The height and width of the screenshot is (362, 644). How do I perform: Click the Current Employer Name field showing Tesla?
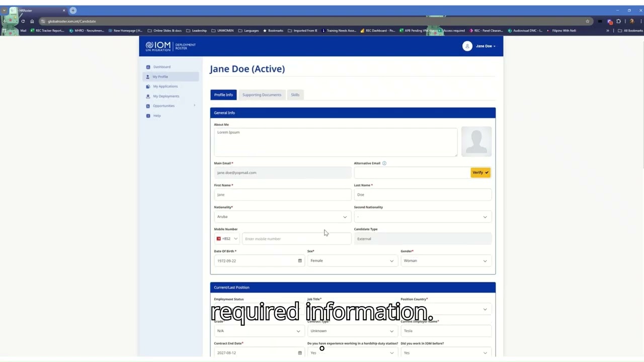pos(445,331)
